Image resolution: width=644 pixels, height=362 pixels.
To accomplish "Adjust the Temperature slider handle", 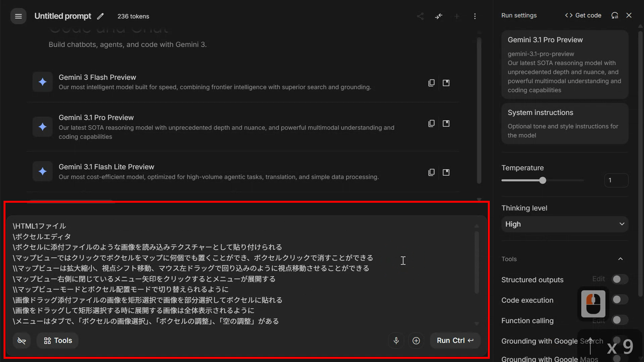I will click(543, 180).
